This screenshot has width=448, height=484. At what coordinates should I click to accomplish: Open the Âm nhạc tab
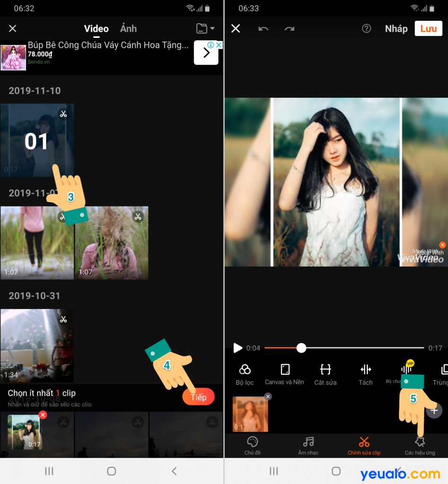point(308,445)
